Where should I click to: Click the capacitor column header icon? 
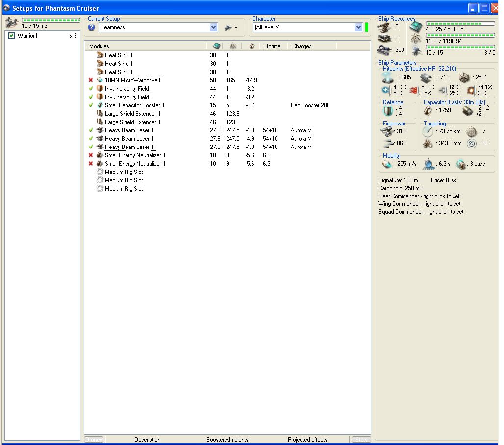(x=252, y=46)
